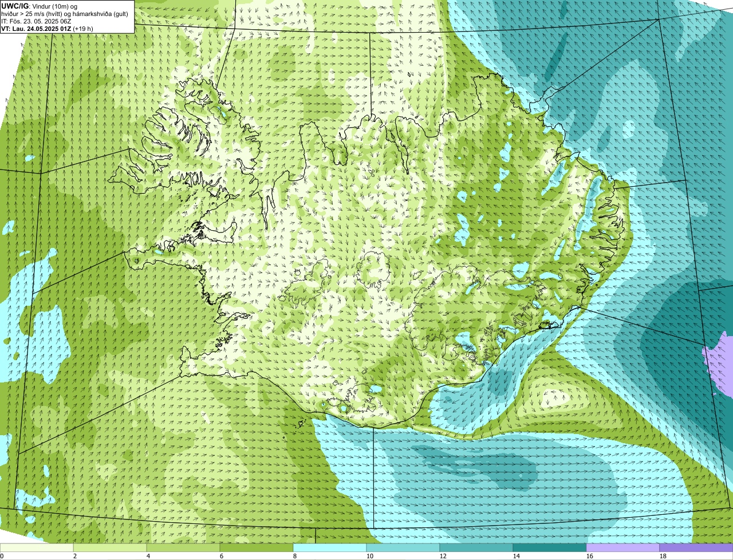Click the 6–8 m/s olive green legend swatch
The width and height of the screenshot is (733, 560).
tap(257, 548)
